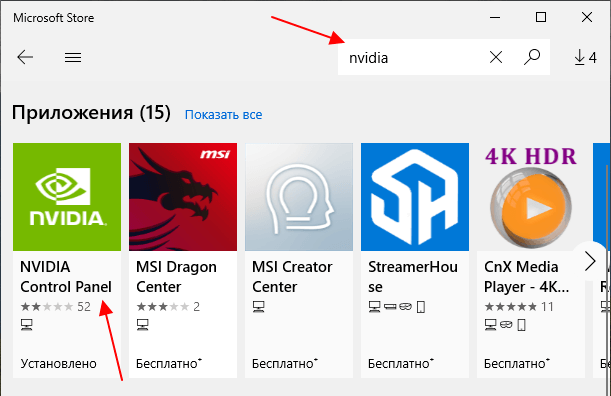Minimize the Microsoft Store window
Viewport: 611px width, 396px height.
[x=495, y=18]
